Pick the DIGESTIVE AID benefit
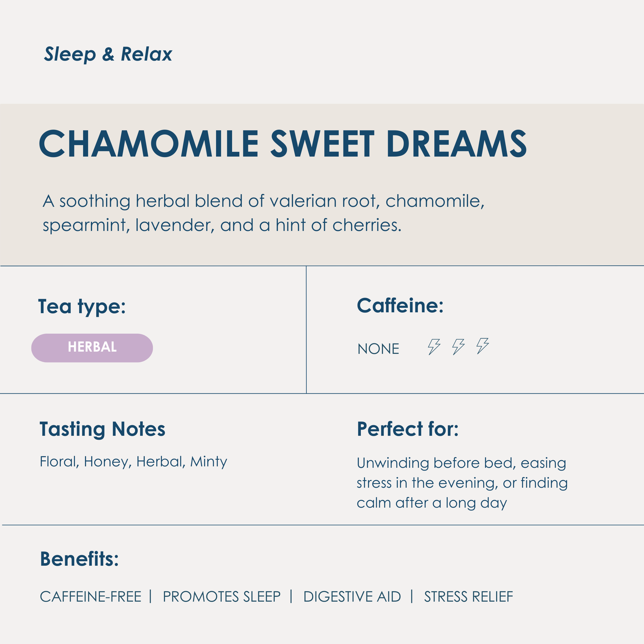Screen dimensions: 644x644 point(352,597)
